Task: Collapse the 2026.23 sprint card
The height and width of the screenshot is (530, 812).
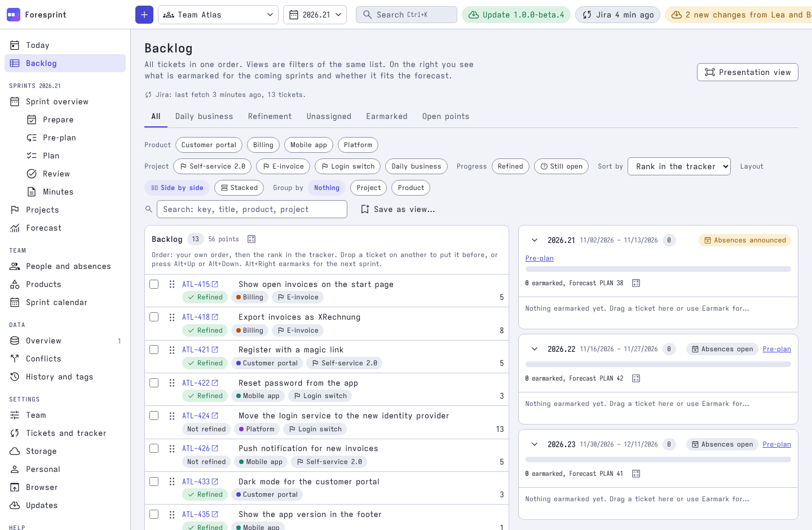Action: tap(535, 444)
